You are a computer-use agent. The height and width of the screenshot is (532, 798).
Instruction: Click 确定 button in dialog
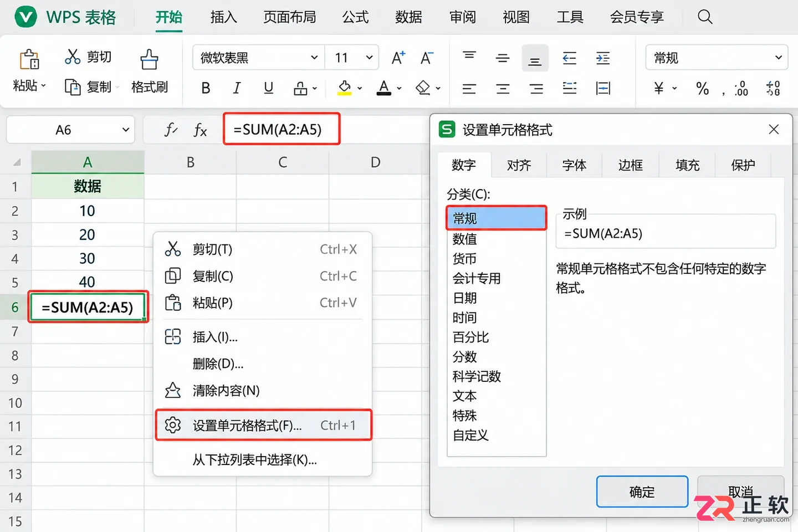pyautogui.click(x=642, y=492)
